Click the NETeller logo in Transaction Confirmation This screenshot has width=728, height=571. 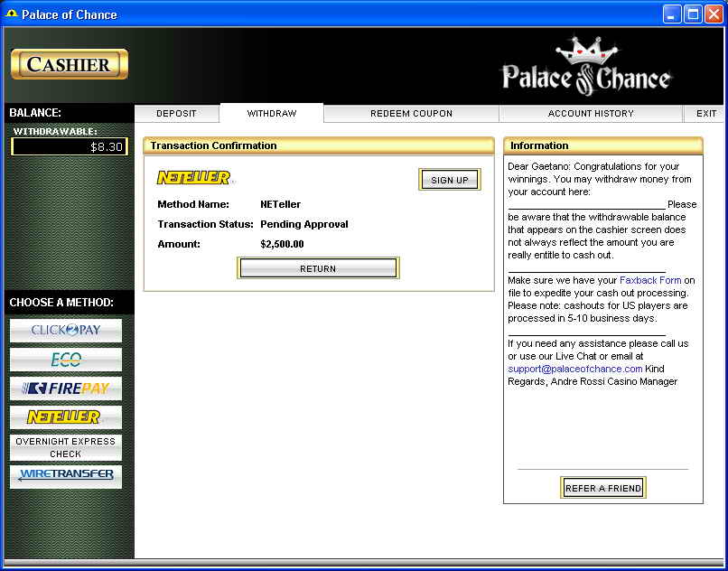pos(193,177)
